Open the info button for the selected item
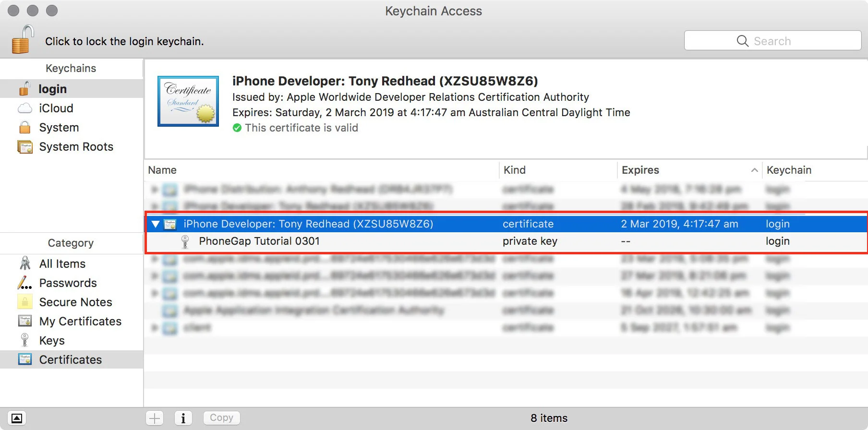 pyautogui.click(x=183, y=418)
